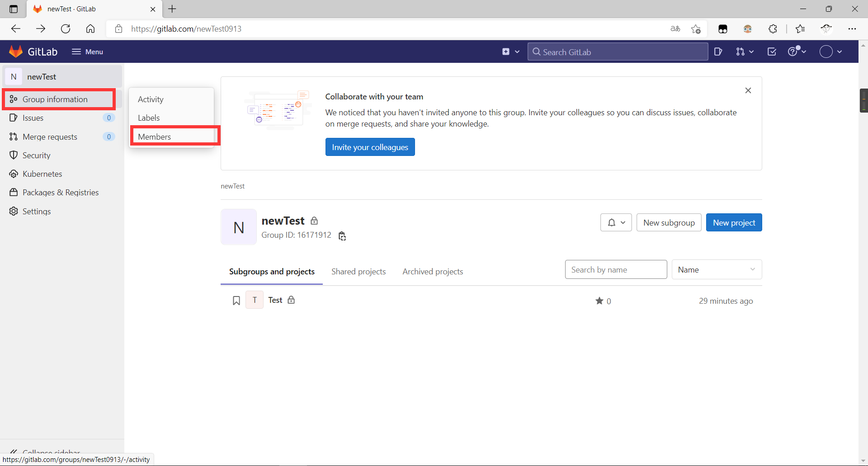Viewport: 868px width, 466px height.
Task: Click the Test project T avatar
Action: [x=255, y=300]
